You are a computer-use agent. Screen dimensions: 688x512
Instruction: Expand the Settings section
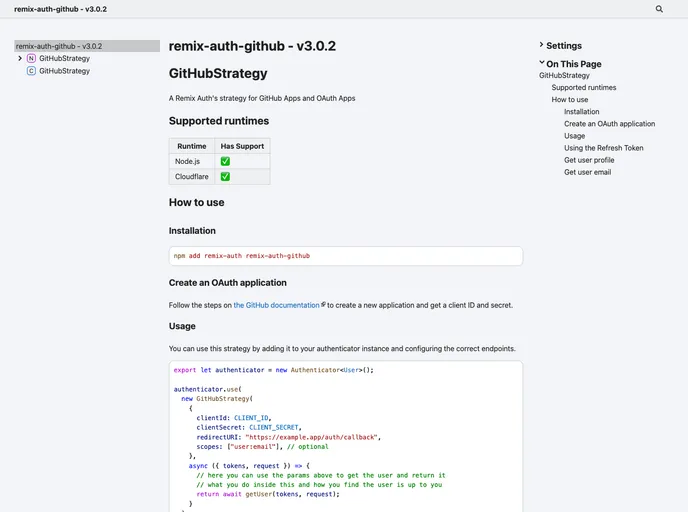click(560, 46)
